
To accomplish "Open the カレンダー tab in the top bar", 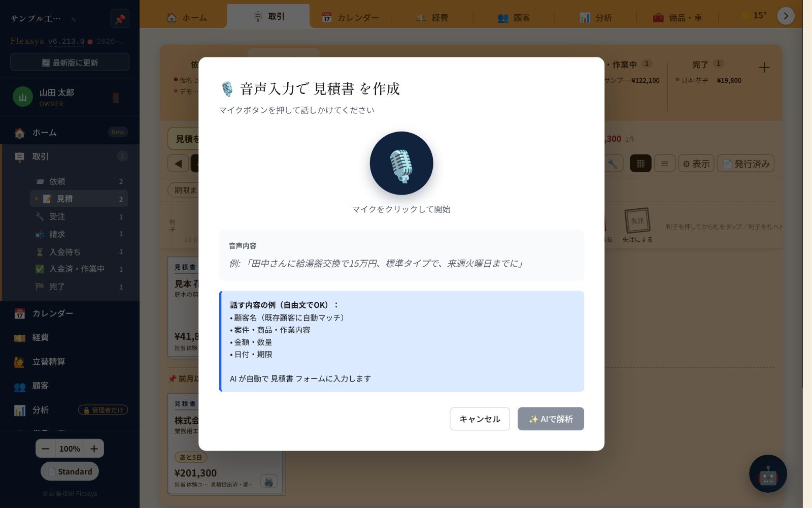I will coord(350,18).
